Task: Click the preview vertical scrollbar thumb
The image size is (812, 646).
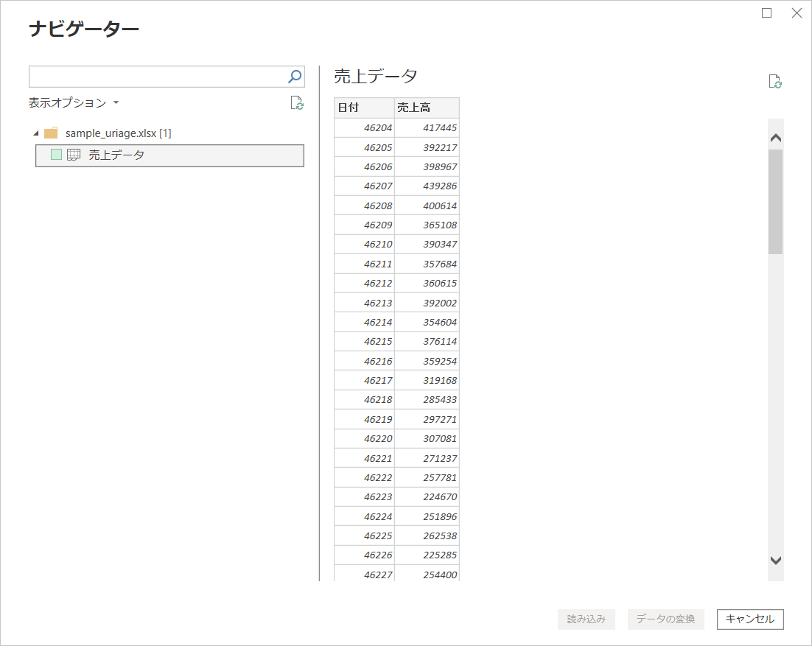Action: tap(775, 202)
